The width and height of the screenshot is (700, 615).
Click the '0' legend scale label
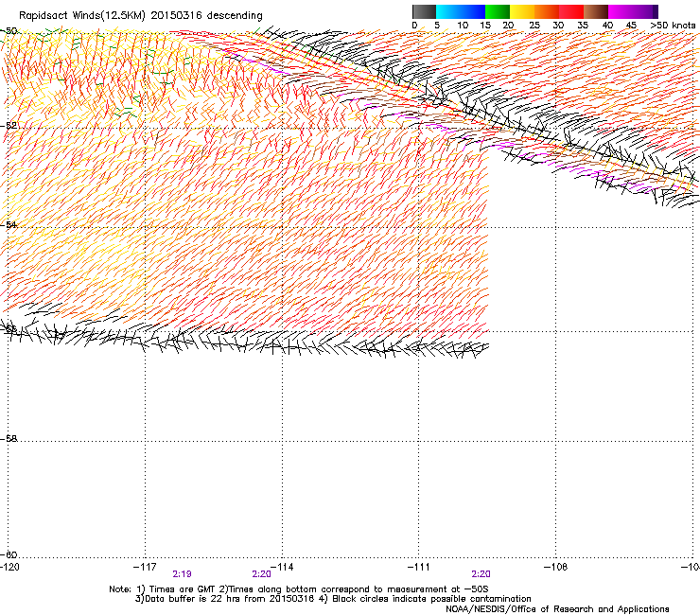414,26
